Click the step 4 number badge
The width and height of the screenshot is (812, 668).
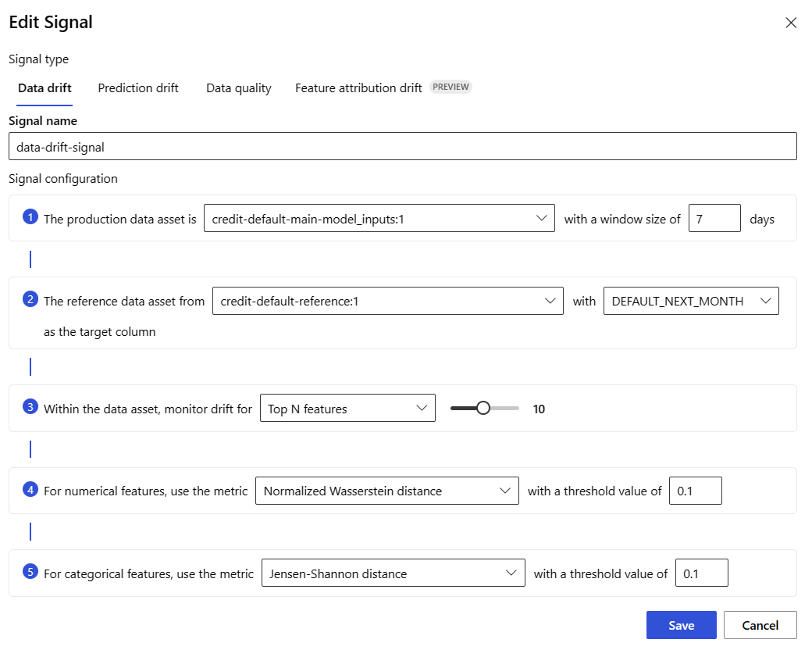pos(30,490)
